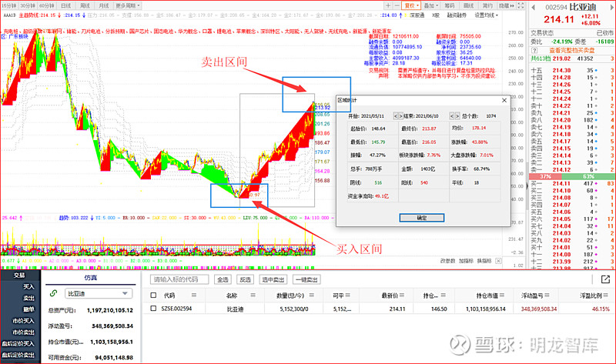This screenshot has width=616, height=364.
Task: Click column menu icon beside 代码 header
Action: pyautogui.click(x=194, y=296)
